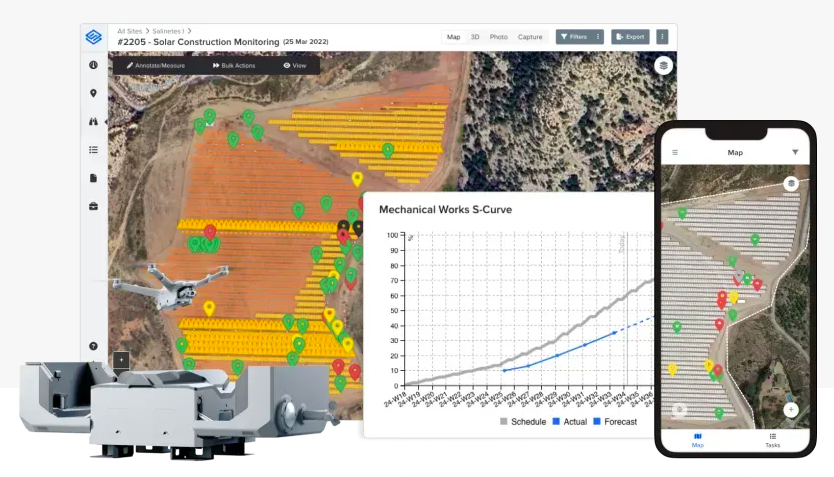Tap the locate button on the phone map

[x=679, y=409]
